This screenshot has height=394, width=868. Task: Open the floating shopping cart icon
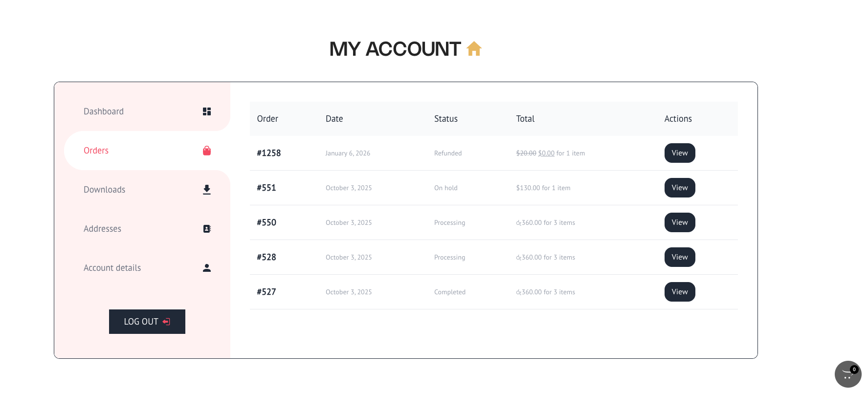pos(847,374)
